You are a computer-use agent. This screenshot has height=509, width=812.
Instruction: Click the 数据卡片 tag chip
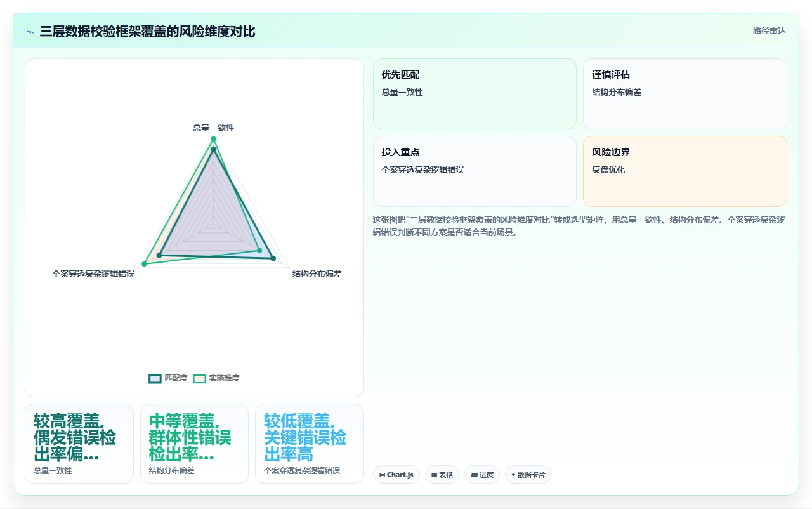(x=528, y=475)
